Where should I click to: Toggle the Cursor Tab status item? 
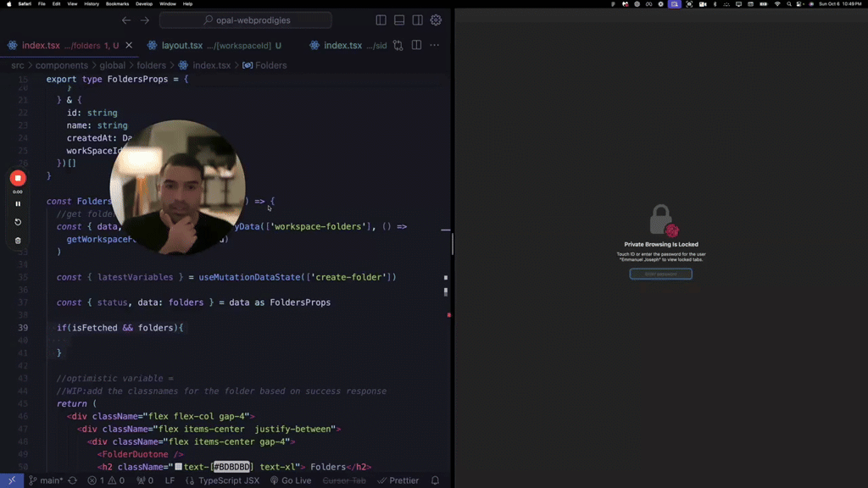click(x=344, y=480)
